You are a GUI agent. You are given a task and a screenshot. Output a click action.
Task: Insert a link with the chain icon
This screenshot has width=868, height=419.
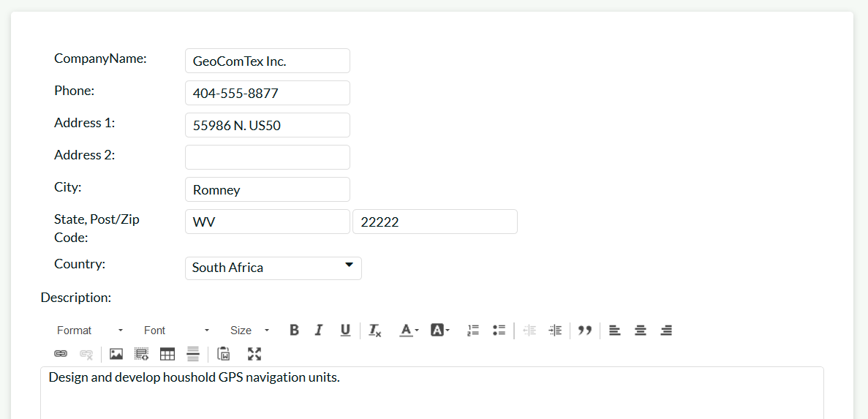(x=61, y=354)
